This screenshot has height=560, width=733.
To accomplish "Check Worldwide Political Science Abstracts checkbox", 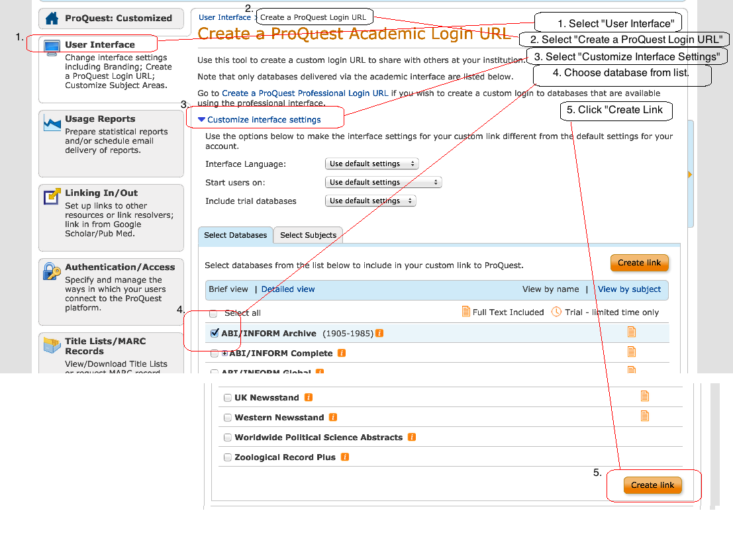I will coord(228,438).
